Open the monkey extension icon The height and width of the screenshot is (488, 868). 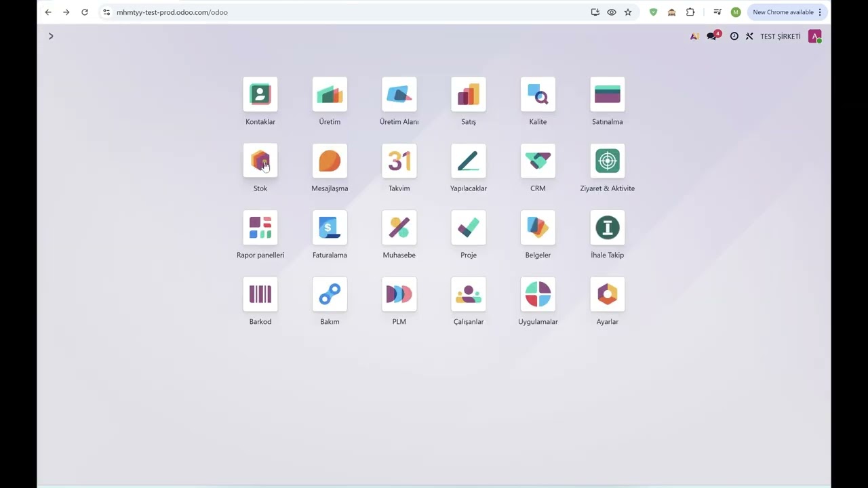point(671,12)
